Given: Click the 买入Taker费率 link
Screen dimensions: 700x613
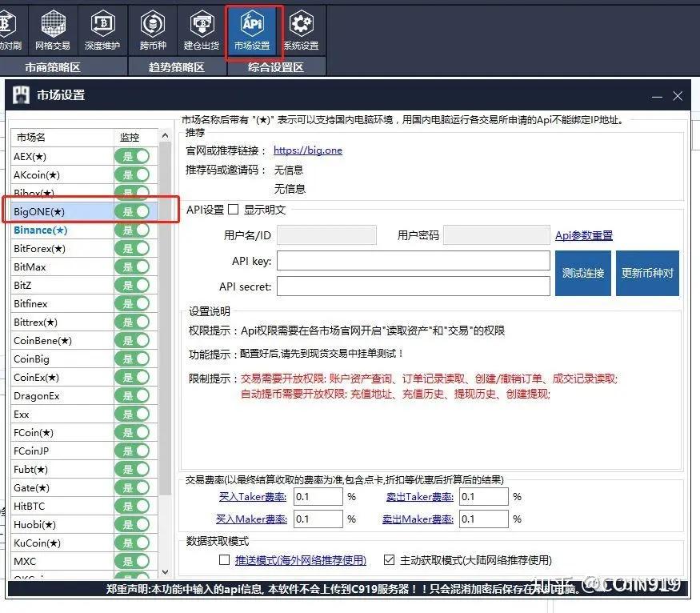Looking at the screenshot, I should click(x=253, y=496).
